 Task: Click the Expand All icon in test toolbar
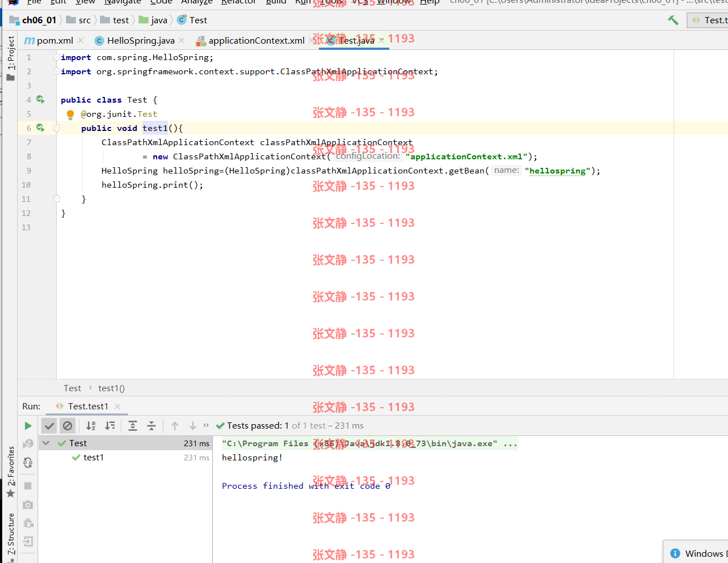[133, 426]
